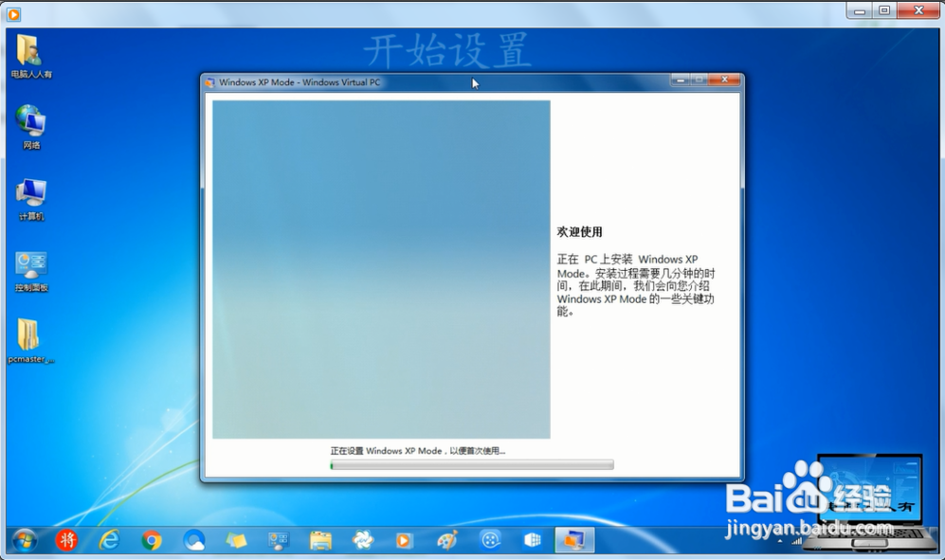The image size is (945, 560).
Task: Open the sticky notes taskbar icon
Action: coord(236,541)
